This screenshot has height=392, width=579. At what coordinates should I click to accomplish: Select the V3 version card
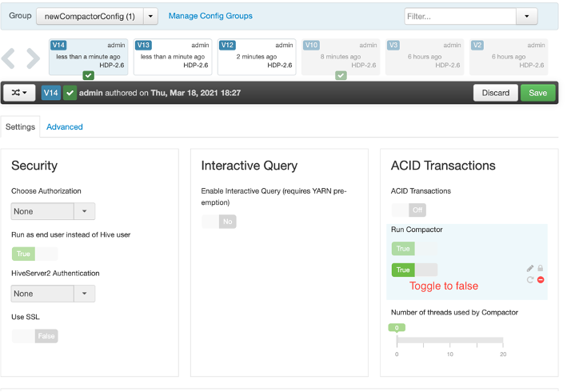[x=425, y=57]
